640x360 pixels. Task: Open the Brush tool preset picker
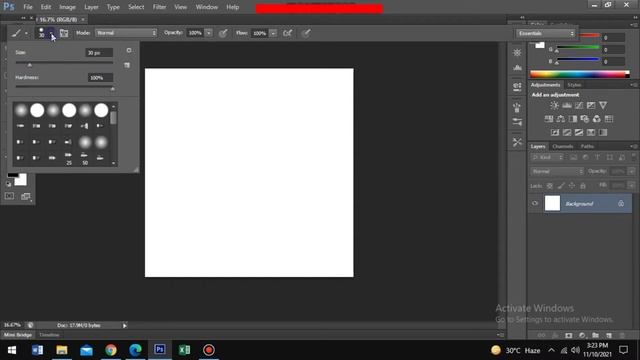coord(19,33)
